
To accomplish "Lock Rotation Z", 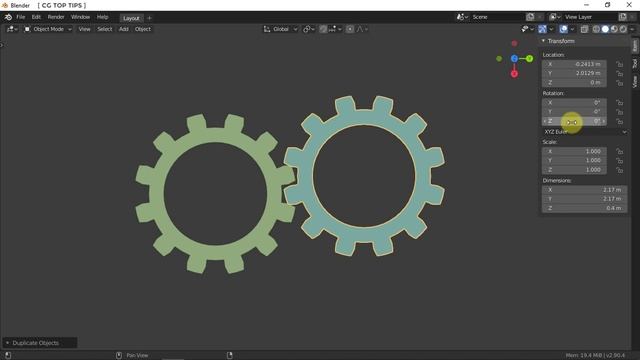I will [x=620, y=122].
